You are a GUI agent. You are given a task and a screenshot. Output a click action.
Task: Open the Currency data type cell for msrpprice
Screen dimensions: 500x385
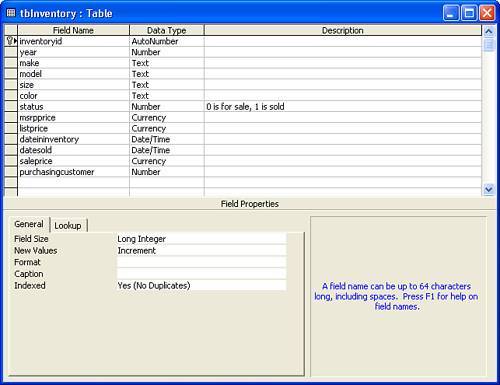[x=167, y=117]
